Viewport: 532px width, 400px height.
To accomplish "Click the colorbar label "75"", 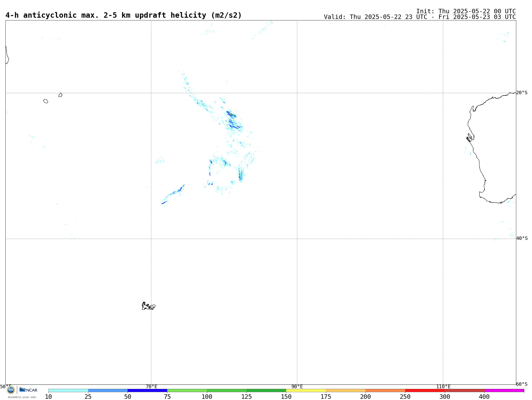I will [x=167, y=397].
